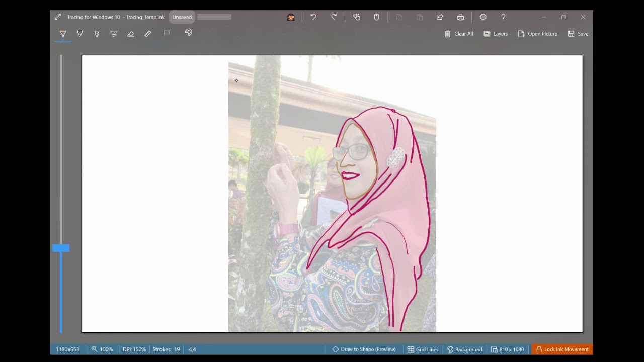Click the monkey face icon
This screenshot has width=644, height=362.
click(291, 17)
